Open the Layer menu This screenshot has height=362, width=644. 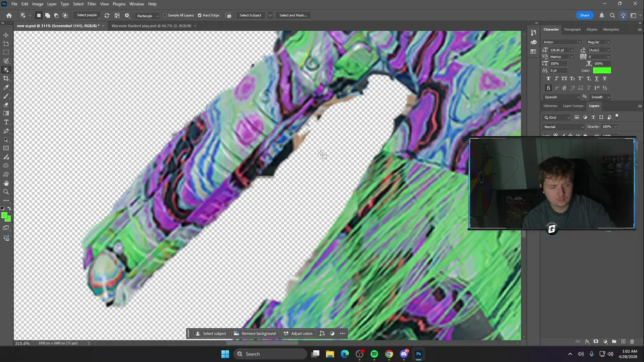[x=52, y=4]
